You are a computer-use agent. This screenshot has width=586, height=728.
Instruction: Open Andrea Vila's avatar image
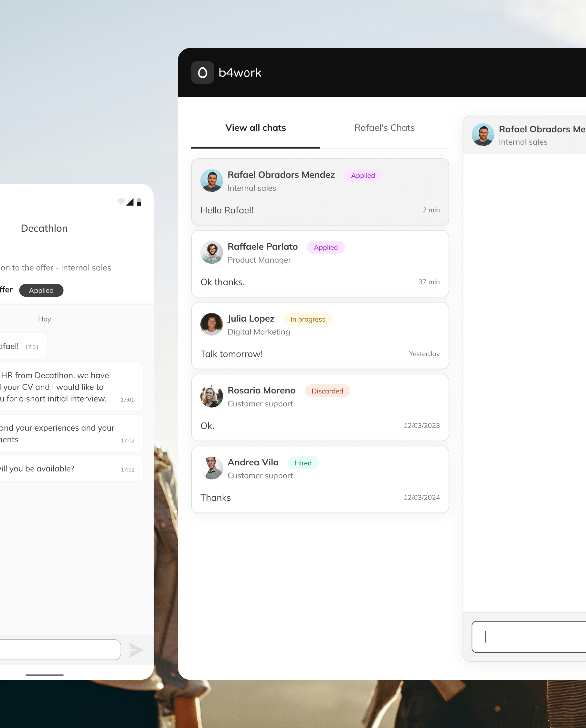pos(211,468)
